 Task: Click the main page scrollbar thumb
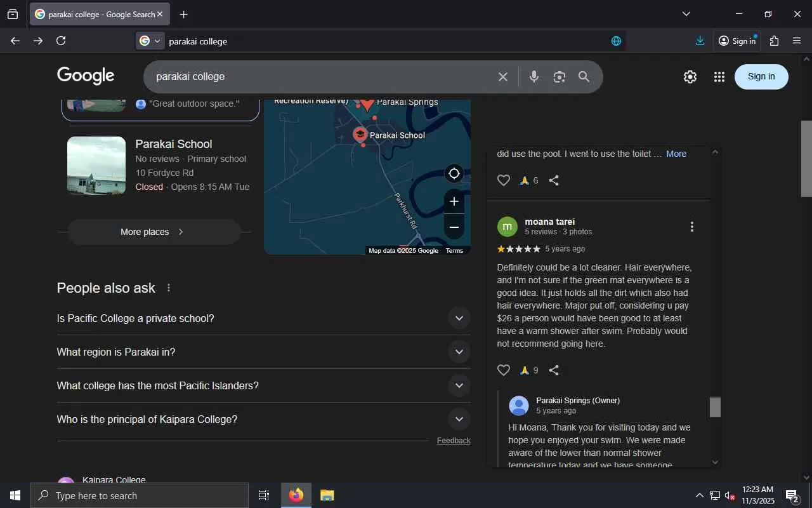[x=806, y=159]
